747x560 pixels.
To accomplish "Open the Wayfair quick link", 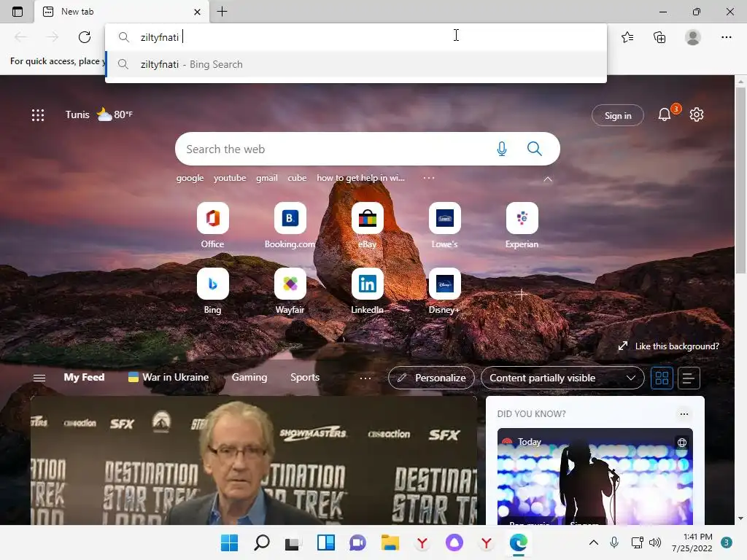I will (x=290, y=291).
